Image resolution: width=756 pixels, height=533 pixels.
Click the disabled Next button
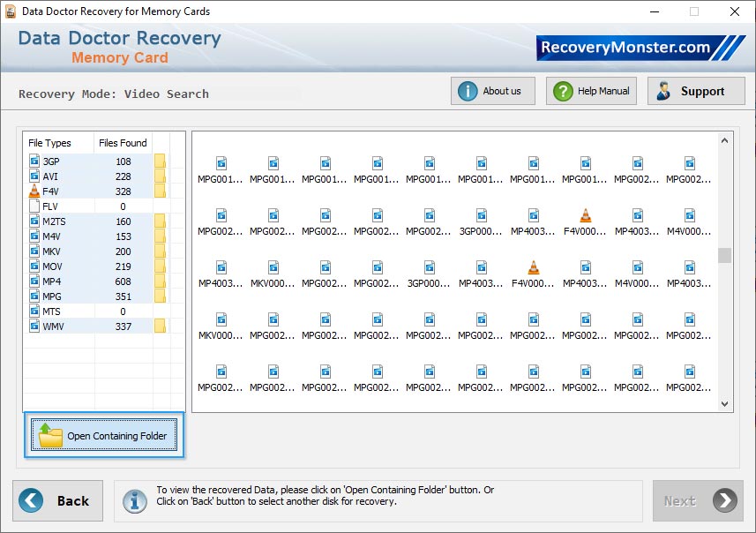pyautogui.click(x=697, y=500)
